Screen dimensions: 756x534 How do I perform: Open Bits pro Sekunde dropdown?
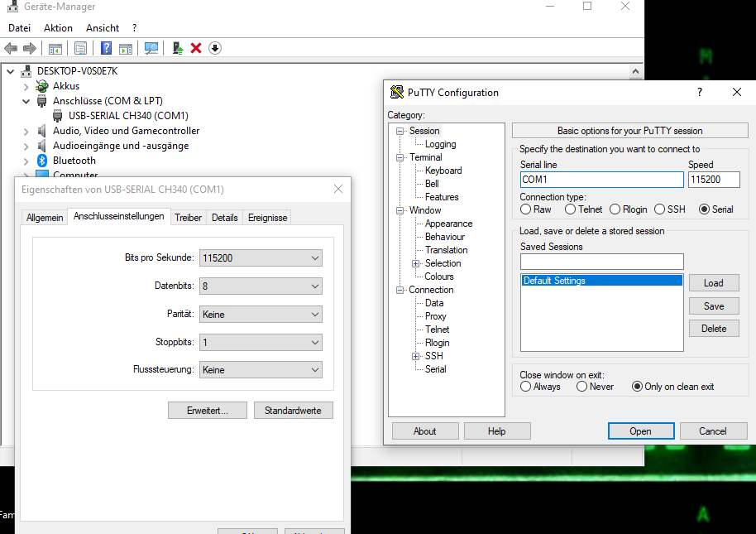click(x=261, y=258)
